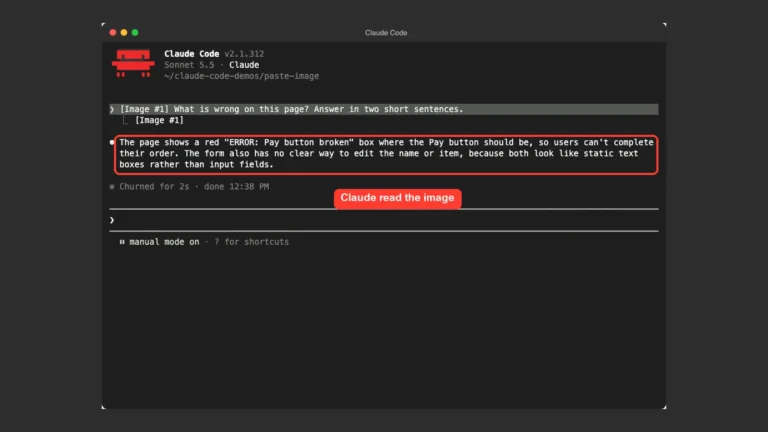Viewport: 768px width, 432px height.
Task: Click the working directory path "~/claude-code-demos/paste-image"
Action: click(x=241, y=76)
